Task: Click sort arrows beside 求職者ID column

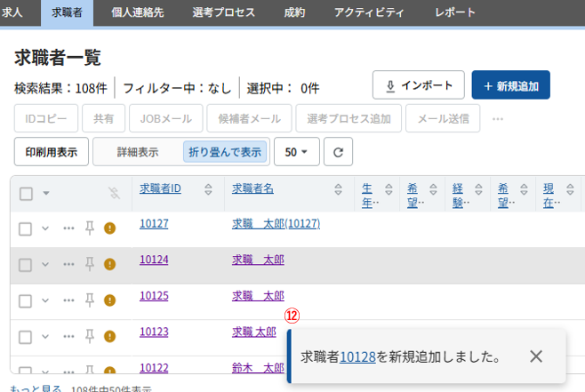Action: [208, 189]
